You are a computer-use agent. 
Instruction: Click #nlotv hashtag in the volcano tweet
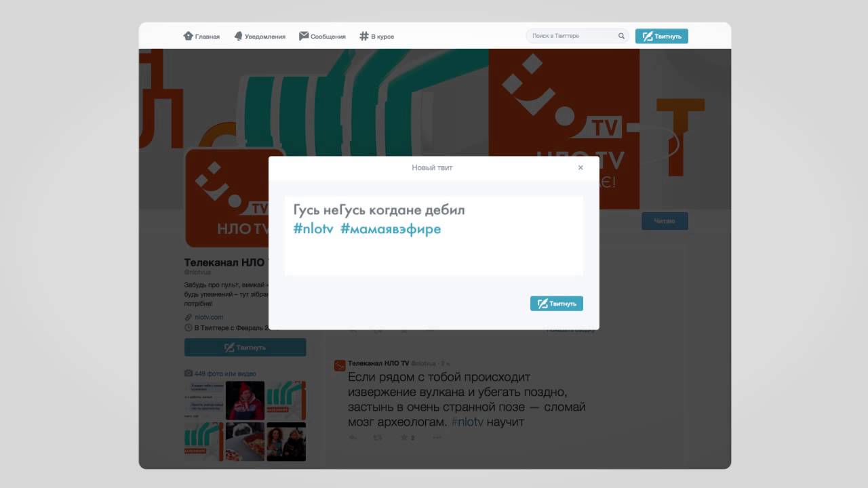pos(467,422)
